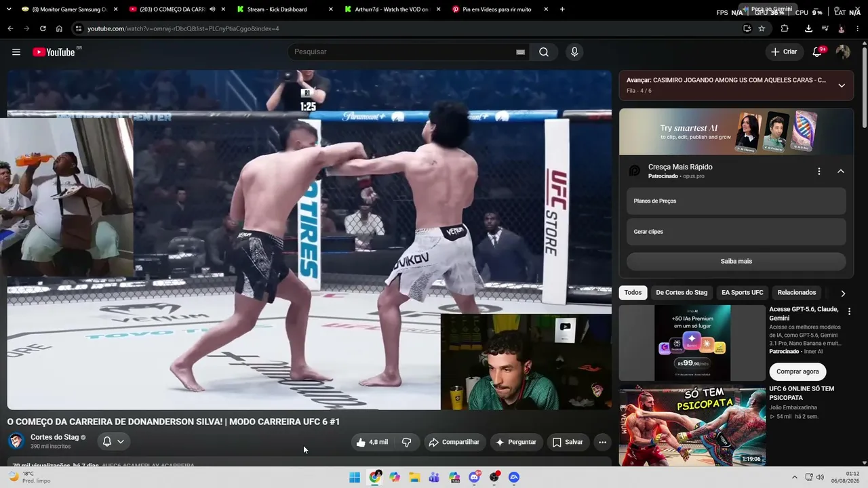Viewport: 868px width, 488px height.
Task: Open the system volume control
Action: 820,477
